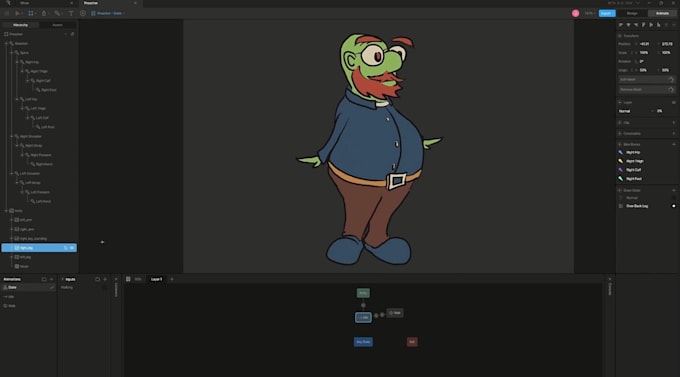The height and width of the screenshot is (377, 680).
Task: Open the Normal blend mode dropdown
Action: (x=635, y=111)
